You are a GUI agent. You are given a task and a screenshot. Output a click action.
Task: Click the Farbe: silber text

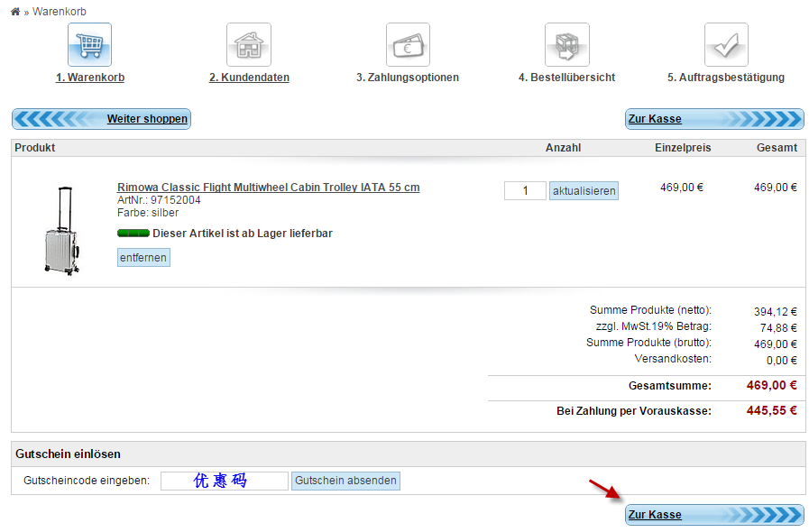click(x=148, y=213)
